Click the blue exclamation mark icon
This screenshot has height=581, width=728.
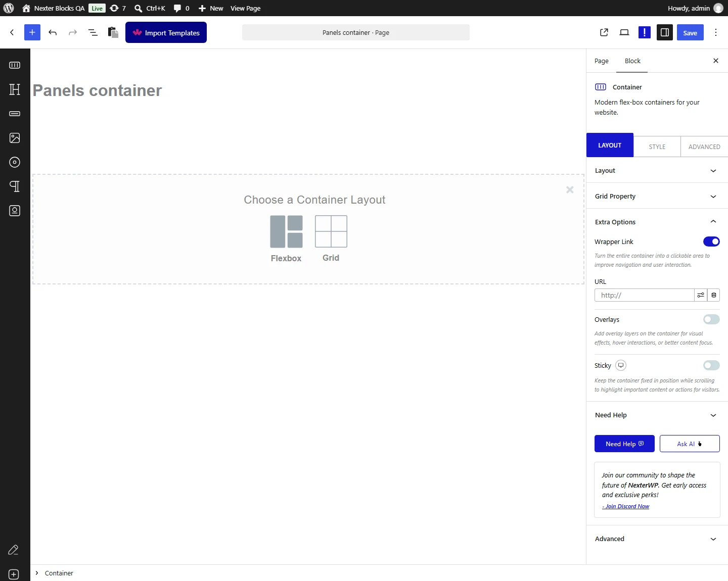pyautogui.click(x=645, y=32)
